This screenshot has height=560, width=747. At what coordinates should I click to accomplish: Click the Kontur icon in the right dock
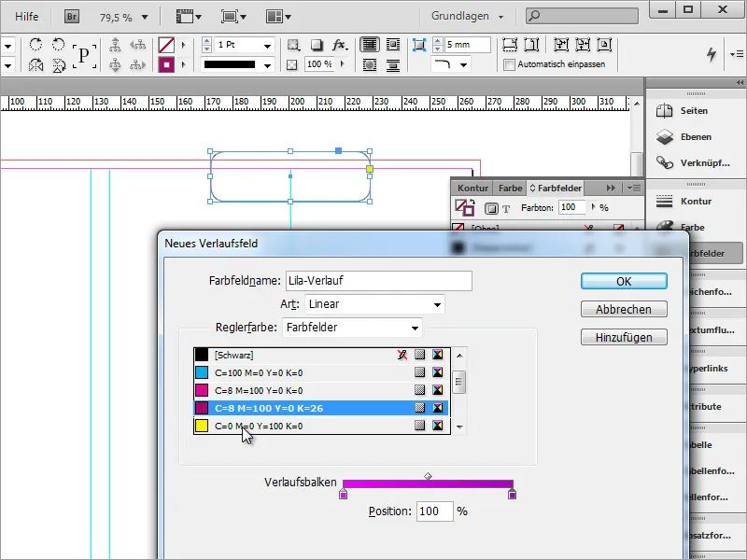point(664,202)
